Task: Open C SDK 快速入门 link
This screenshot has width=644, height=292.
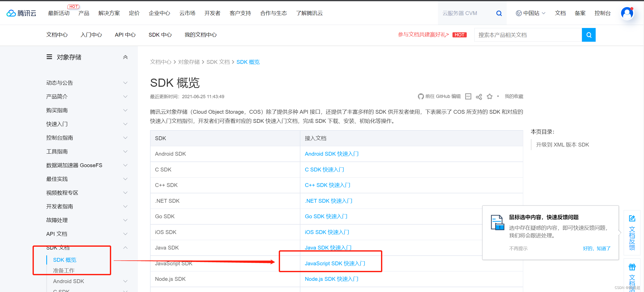Action: tap(325, 170)
